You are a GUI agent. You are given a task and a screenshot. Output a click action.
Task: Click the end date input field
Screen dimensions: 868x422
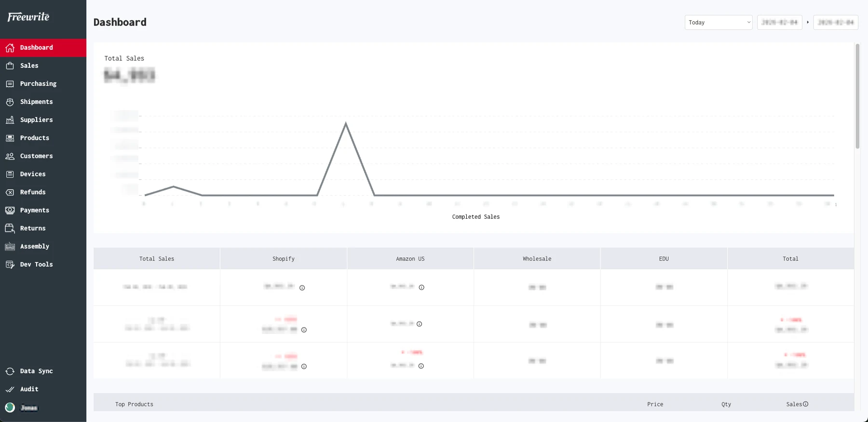(835, 22)
